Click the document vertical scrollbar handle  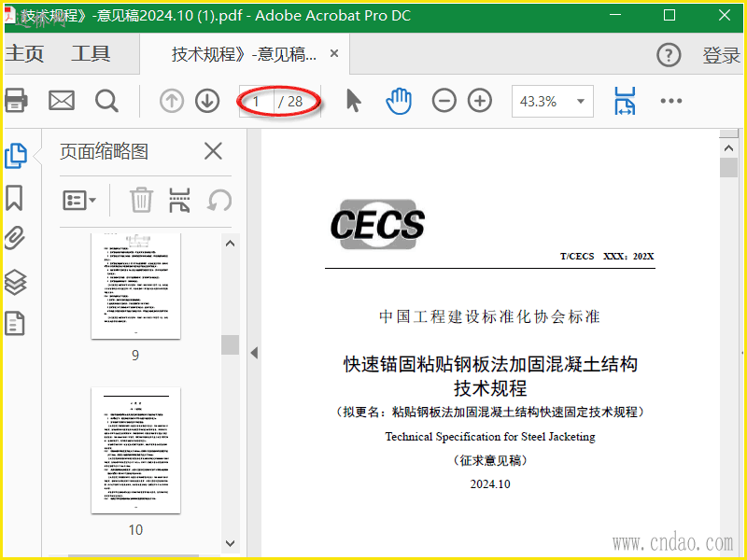(x=728, y=168)
